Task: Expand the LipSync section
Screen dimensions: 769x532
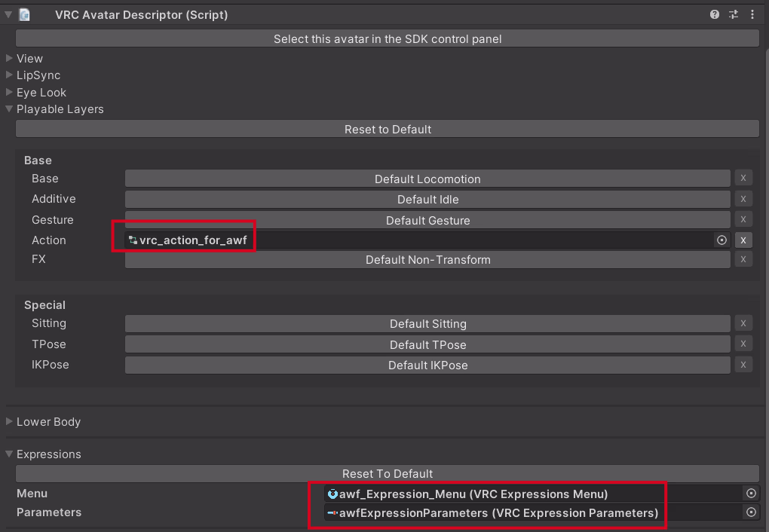Action: tap(9, 75)
